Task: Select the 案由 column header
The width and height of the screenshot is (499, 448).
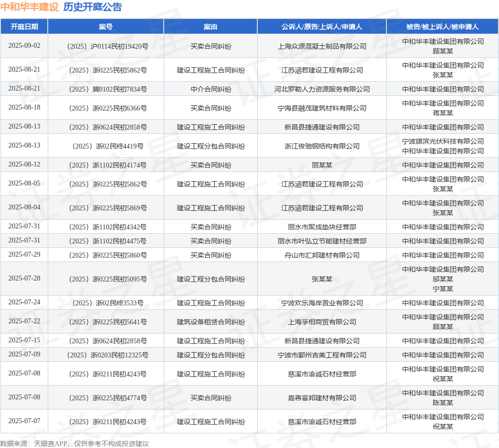Action: 211,27
